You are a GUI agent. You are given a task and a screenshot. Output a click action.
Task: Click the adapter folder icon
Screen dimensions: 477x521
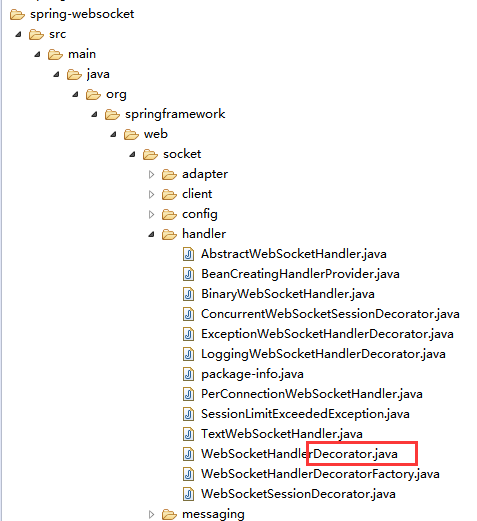click(169, 175)
